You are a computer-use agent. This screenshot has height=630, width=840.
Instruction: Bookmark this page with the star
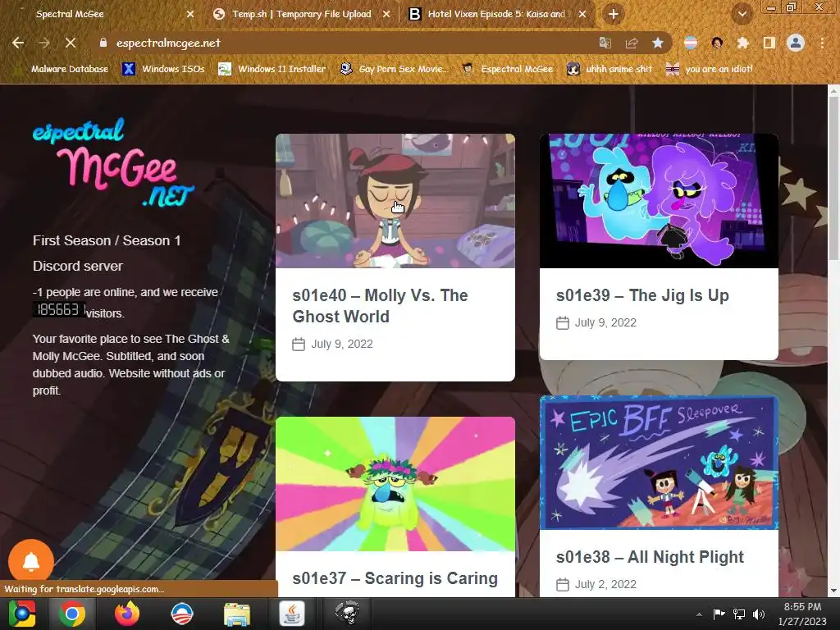658,43
